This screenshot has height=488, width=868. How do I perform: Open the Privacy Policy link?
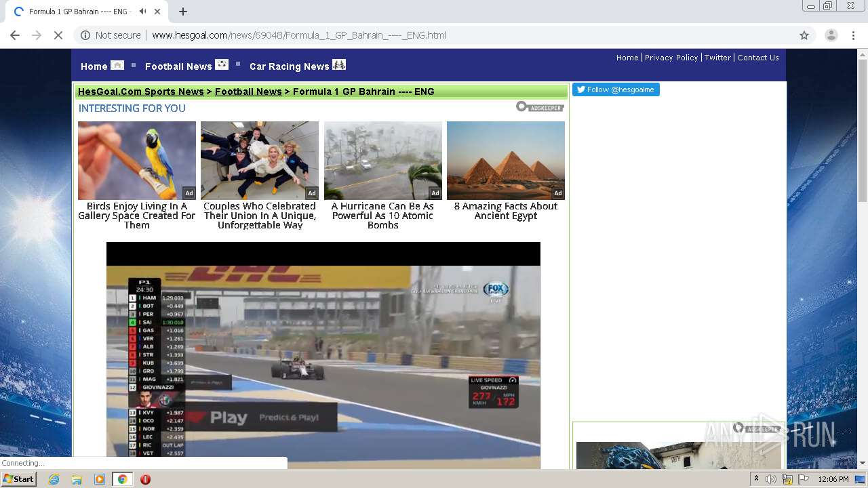(x=671, y=58)
